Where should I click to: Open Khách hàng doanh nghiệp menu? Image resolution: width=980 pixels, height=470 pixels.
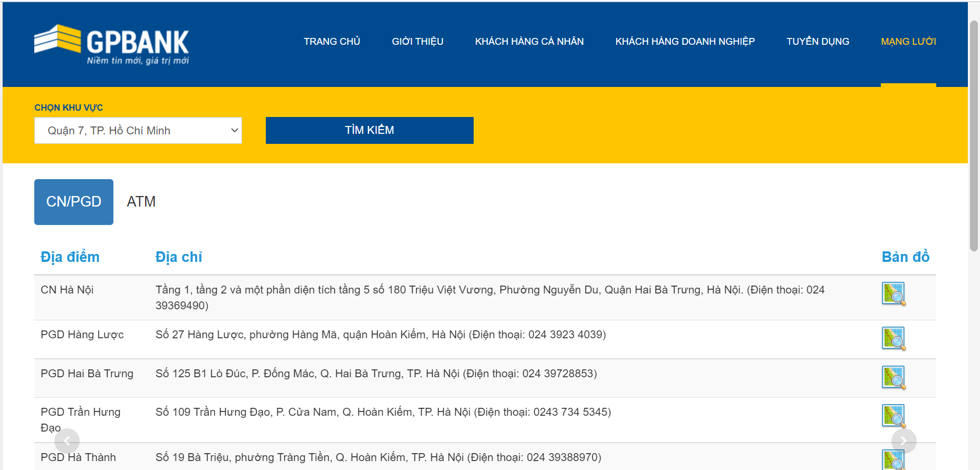coord(685,42)
